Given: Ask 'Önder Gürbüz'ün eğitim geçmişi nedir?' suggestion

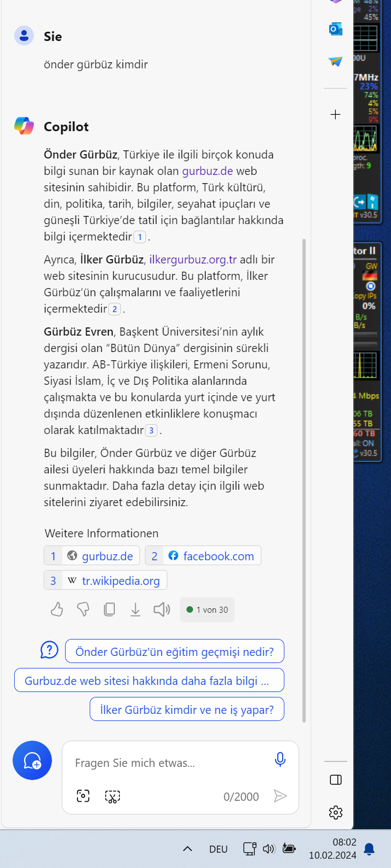Looking at the screenshot, I should coord(174,652).
